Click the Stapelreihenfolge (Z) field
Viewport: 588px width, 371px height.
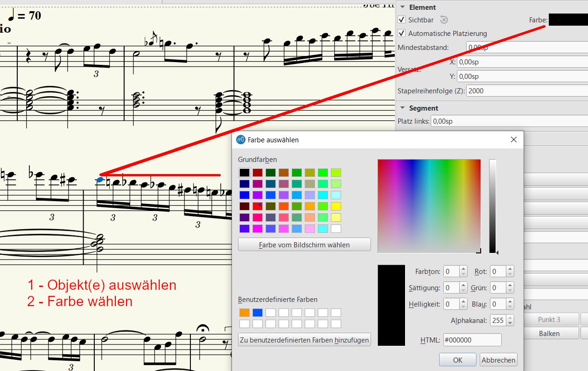(527, 91)
